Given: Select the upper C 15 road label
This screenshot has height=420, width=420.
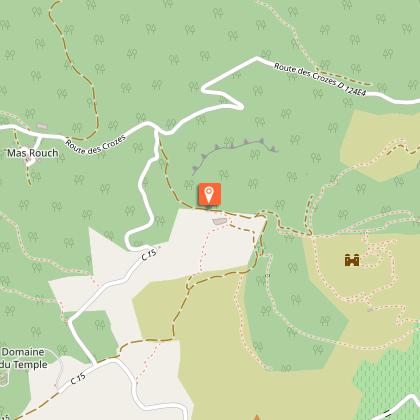Looking at the screenshot, I should click(149, 255).
